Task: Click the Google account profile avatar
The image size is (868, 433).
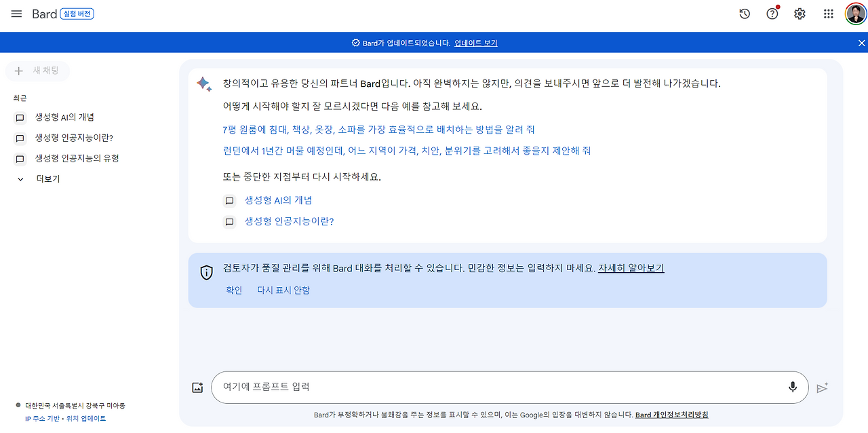Action: 855,14
